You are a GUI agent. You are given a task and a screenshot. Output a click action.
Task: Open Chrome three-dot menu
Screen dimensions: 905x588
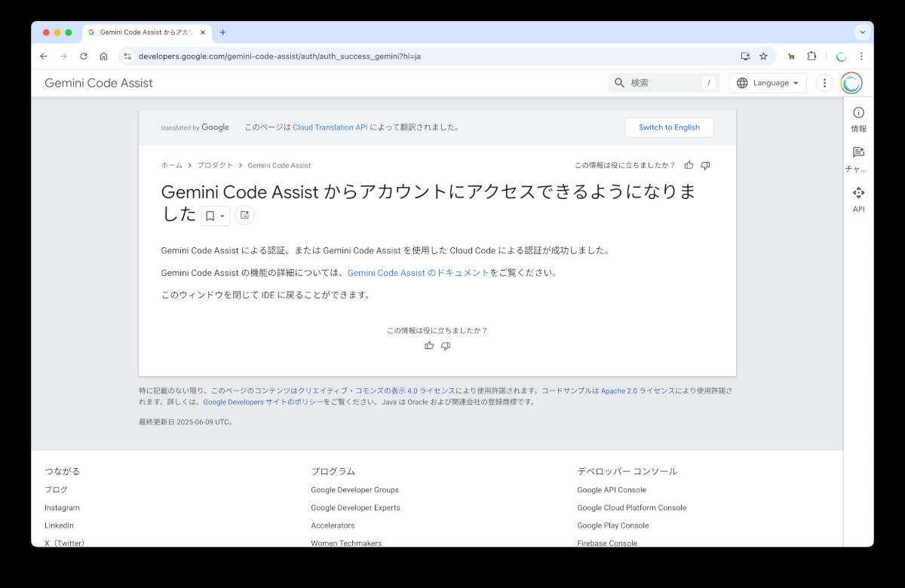[861, 56]
